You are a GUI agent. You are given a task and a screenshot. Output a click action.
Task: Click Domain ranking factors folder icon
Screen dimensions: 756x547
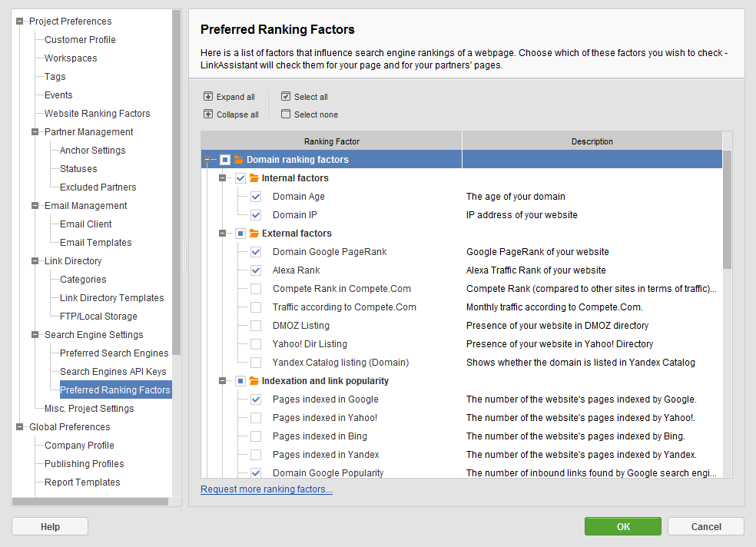tap(239, 159)
